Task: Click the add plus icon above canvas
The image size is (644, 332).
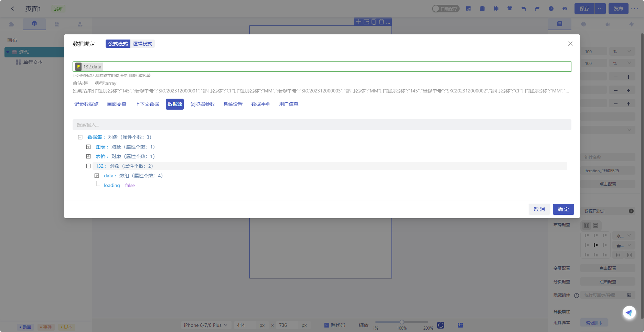Action: coord(358,22)
